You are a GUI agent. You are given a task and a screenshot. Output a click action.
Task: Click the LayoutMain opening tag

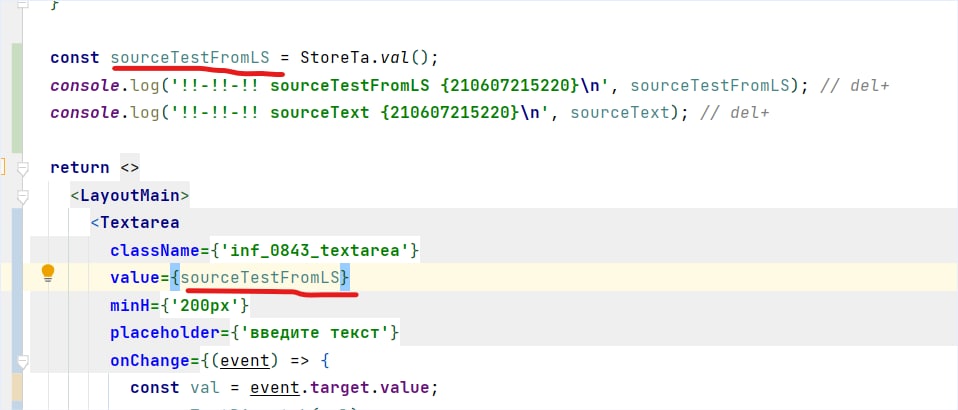130,194
